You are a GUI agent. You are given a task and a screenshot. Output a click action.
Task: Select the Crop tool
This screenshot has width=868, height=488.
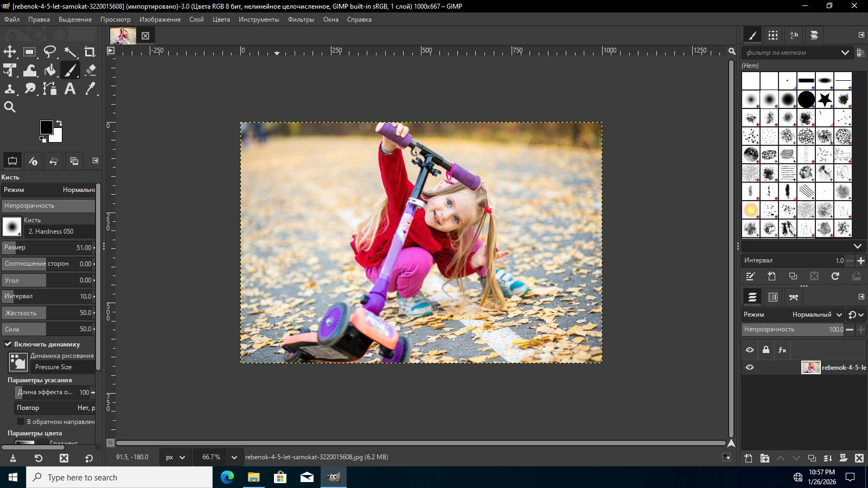pyautogui.click(x=90, y=52)
